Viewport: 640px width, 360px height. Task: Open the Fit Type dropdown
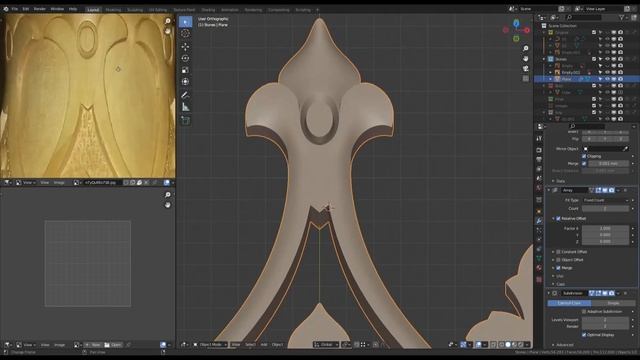[x=605, y=200]
